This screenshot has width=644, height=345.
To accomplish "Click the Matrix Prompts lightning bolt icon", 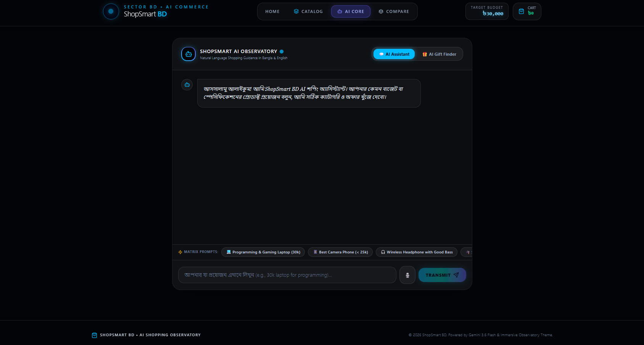I will [180, 252].
